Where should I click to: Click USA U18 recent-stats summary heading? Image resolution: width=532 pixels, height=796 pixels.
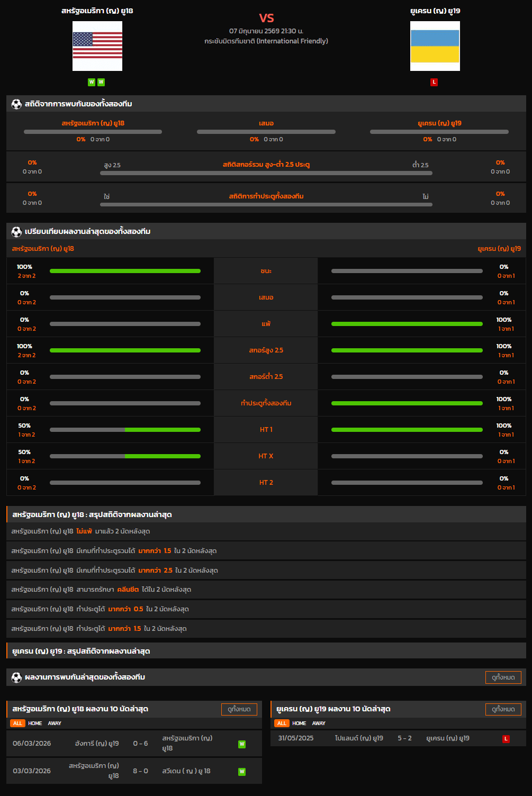(266, 514)
